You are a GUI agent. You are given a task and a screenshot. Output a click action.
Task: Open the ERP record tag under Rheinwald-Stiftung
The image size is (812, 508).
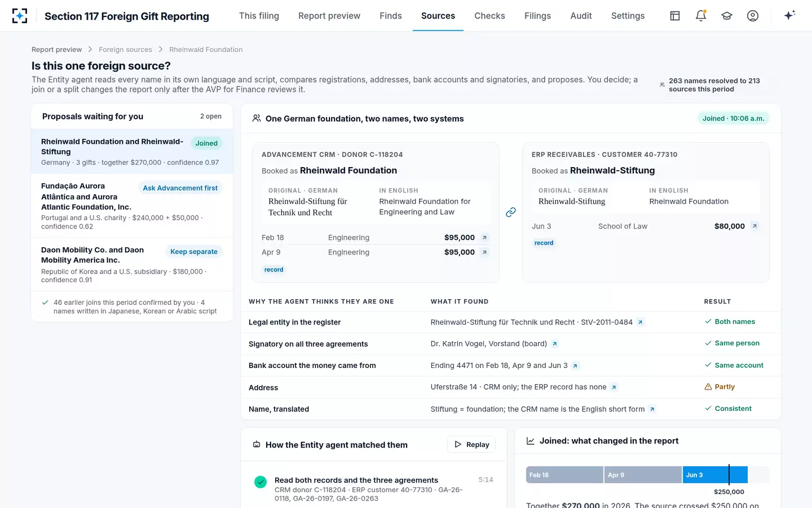tap(544, 243)
